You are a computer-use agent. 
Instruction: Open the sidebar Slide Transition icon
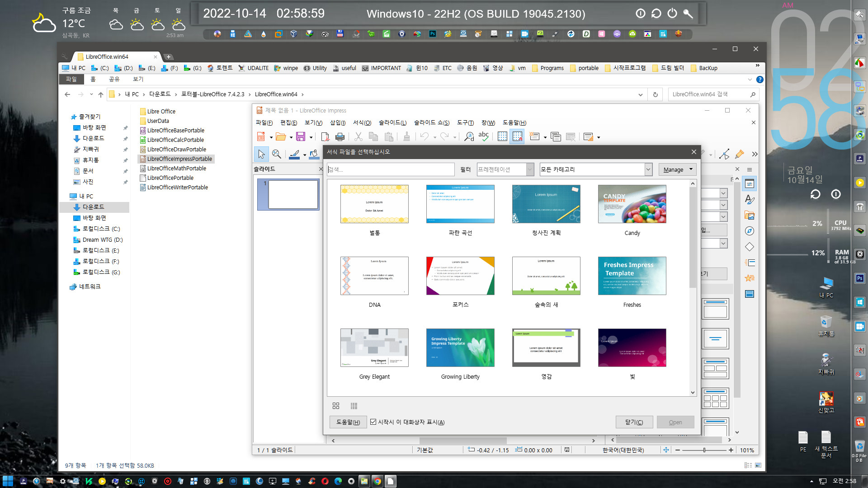[x=750, y=263]
